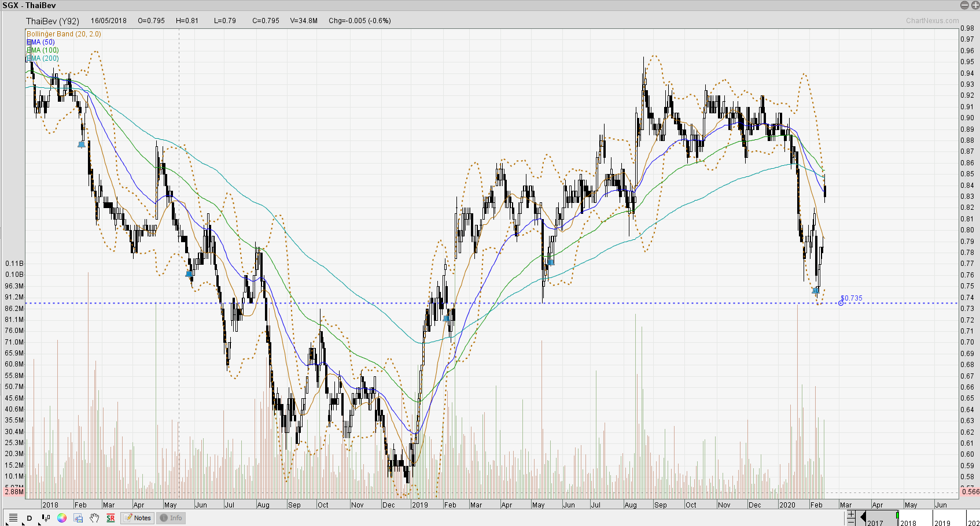Click the EMA (200) indicator label
Image resolution: width=980 pixels, height=526 pixels.
tap(43, 58)
